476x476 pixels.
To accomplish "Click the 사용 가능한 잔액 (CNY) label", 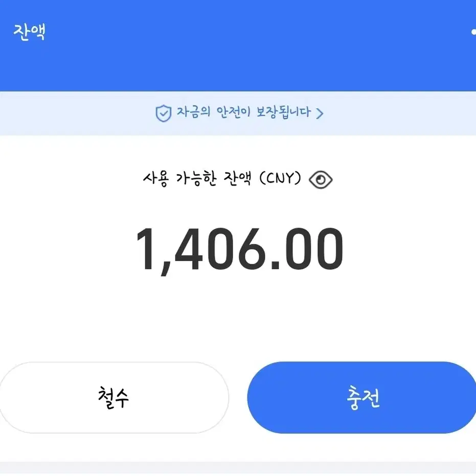I will coord(222,178).
